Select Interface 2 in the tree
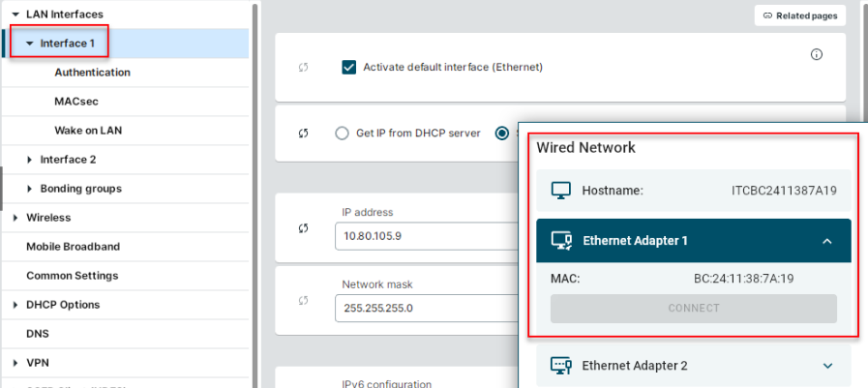The width and height of the screenshot is (868, 388). click(x=68, y=160)
